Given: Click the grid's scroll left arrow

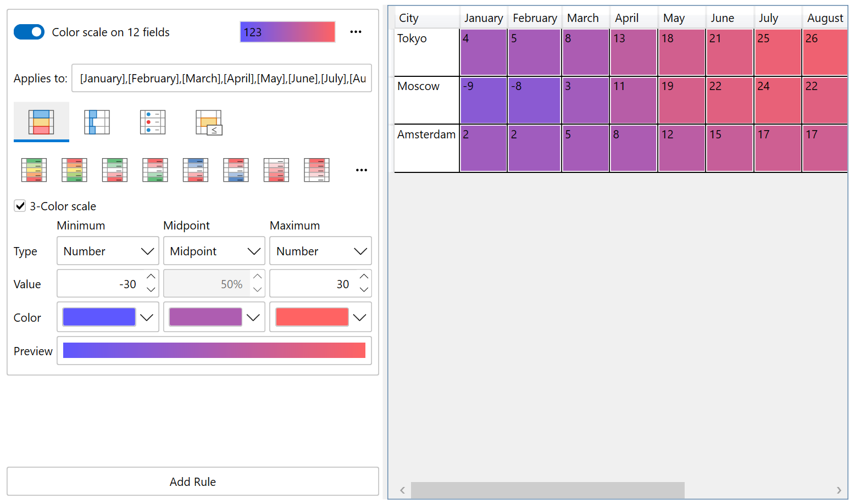Looking at the screenshot, I should [x=402, y=490].
